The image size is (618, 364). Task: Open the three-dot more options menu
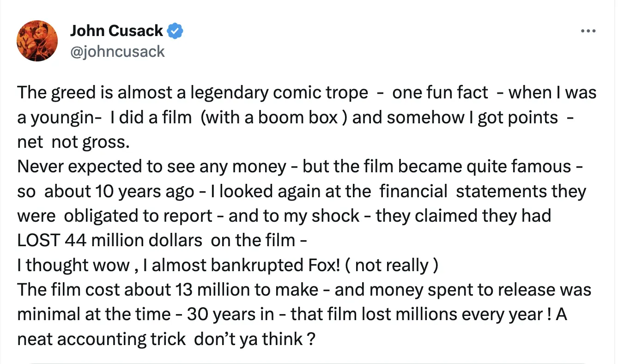click(x=588, y=31)
